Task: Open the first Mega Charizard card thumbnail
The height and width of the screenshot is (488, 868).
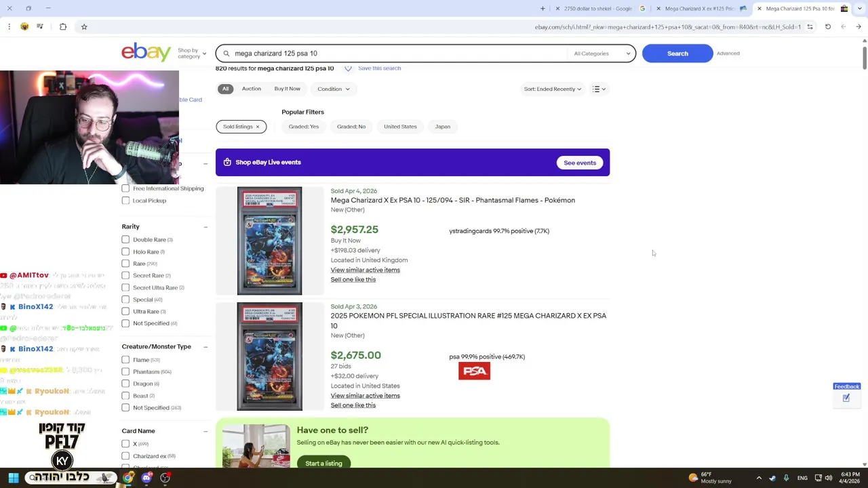Action: tap(269, 241)
